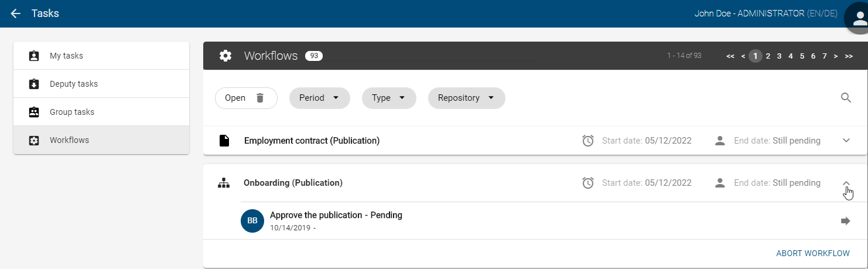Click the ABORT WORKFLOW button
The height and width of the screenshot is (269, 868).
click(x=812, y=253)
